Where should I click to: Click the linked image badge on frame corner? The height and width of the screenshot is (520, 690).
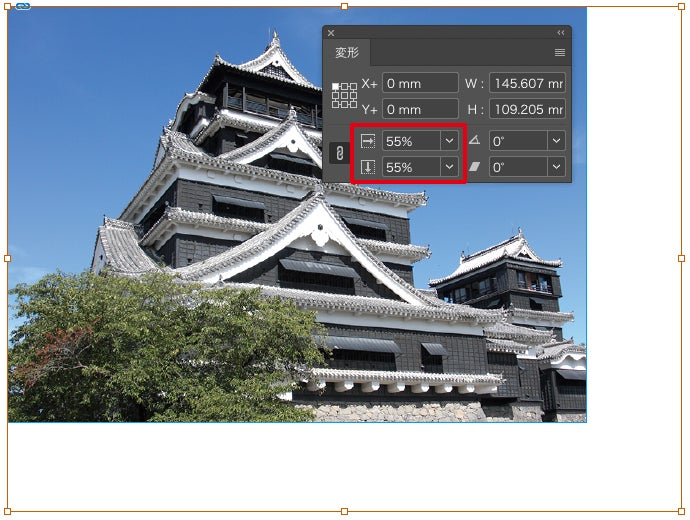23,6
